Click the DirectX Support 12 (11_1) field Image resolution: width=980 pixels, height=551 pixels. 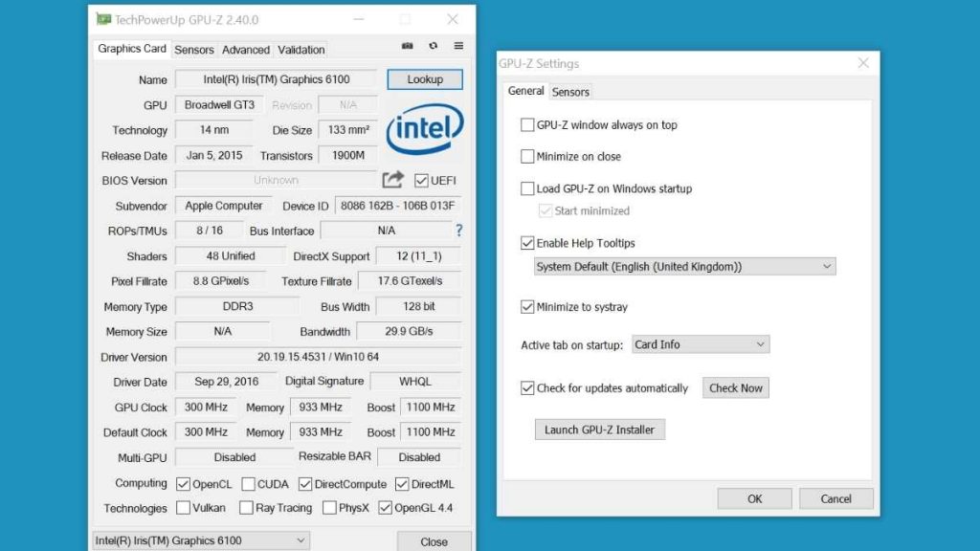(419, 256)
